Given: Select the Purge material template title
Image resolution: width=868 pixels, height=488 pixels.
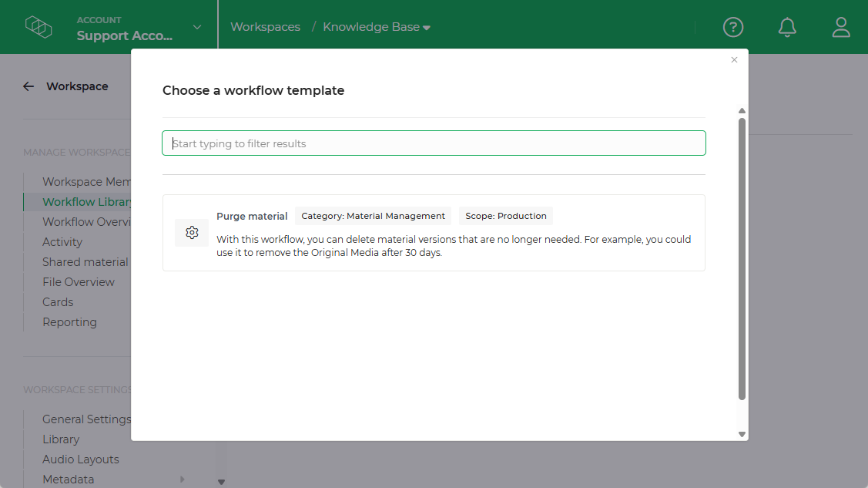Looking at the screenshot, I should [x=252, y=216].
